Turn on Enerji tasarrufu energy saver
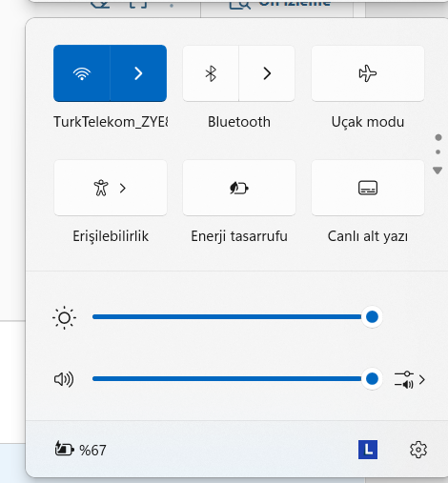This screenshot has width=448, height=483. [239, 188]
